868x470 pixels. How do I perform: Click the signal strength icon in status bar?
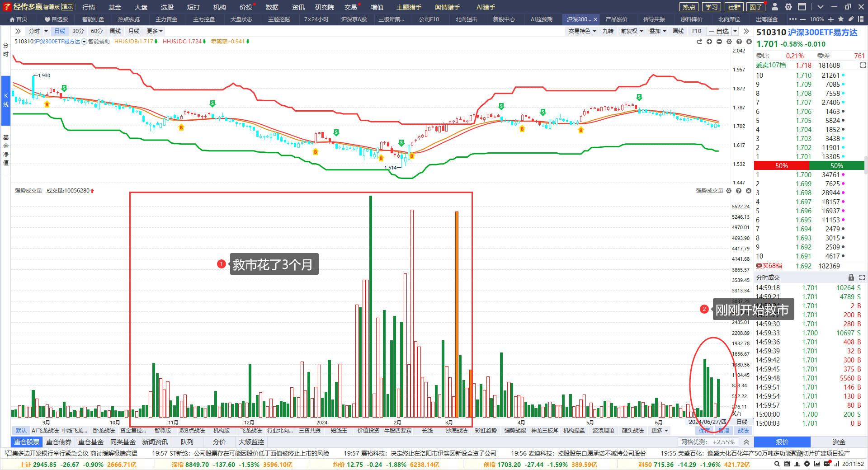pyautogui.click(x=837, y=464)
